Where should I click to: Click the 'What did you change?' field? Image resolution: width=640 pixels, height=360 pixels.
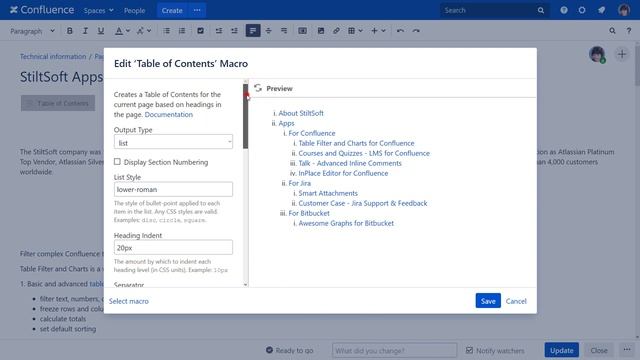click(394, 350)
